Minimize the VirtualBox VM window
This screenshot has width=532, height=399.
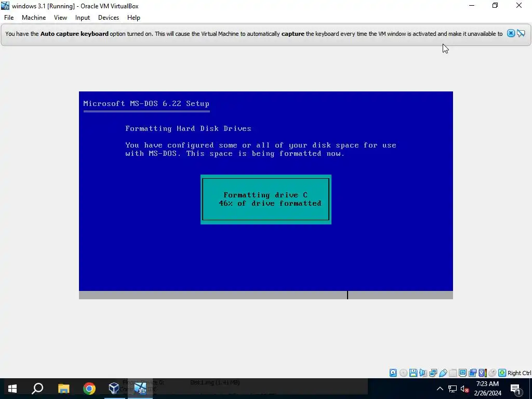[x=472, y=5]
